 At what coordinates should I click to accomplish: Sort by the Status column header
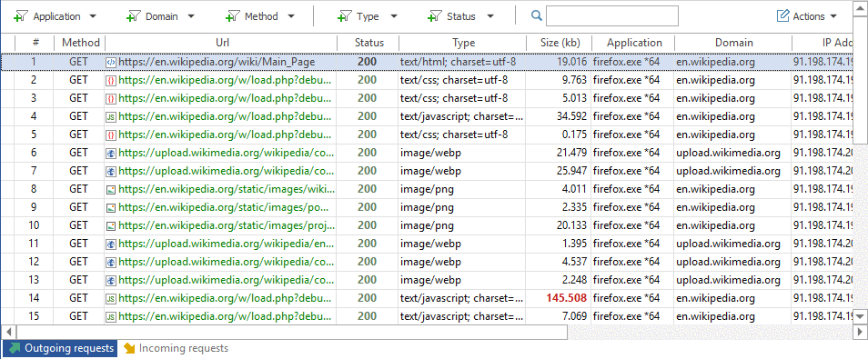pos(368,43)
